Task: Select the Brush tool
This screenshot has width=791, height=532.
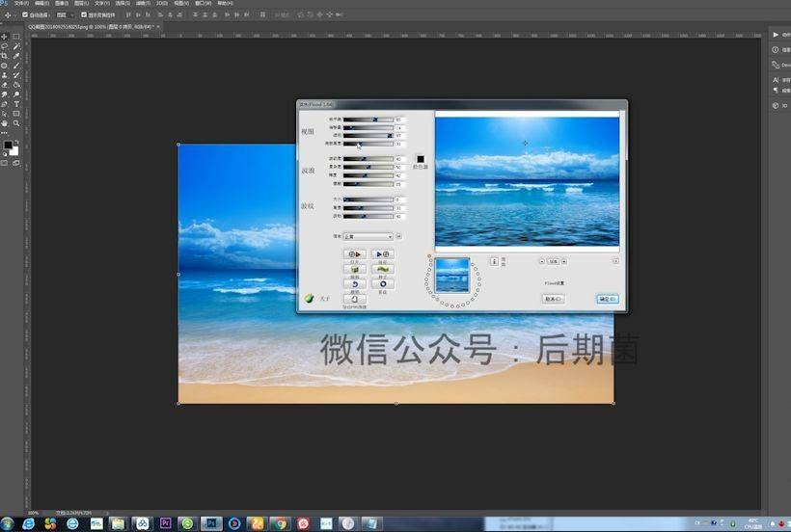Action: click(16, 66)
